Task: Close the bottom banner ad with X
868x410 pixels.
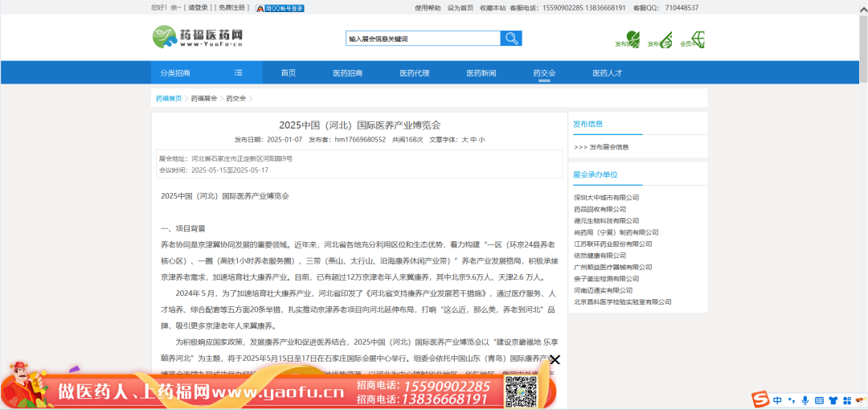Action: [x=555, y=359]
